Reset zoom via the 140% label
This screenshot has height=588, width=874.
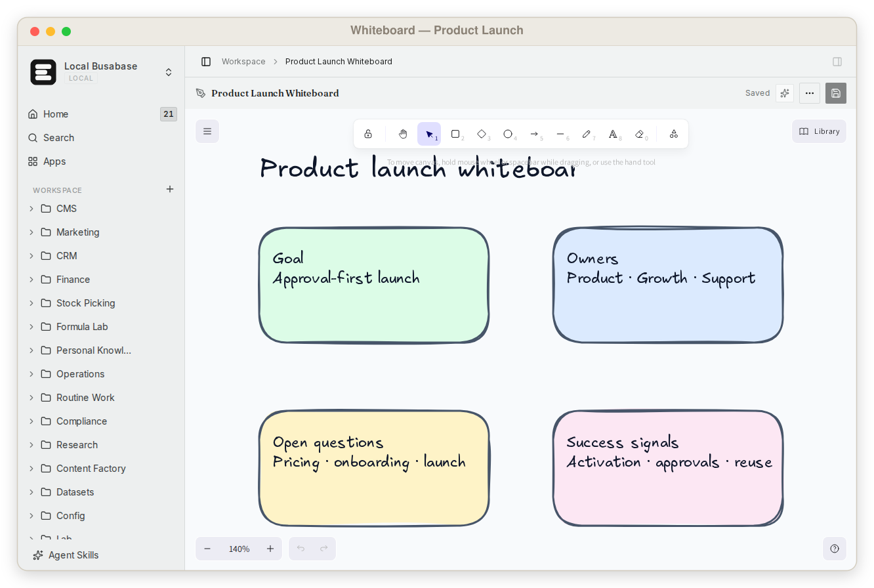[x=239, y=549]
